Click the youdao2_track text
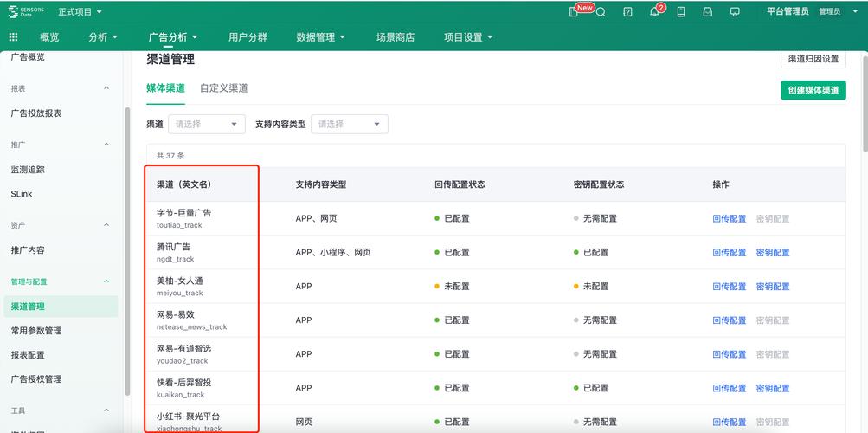Viewport: 868px width, 433px height. point(182,361)
